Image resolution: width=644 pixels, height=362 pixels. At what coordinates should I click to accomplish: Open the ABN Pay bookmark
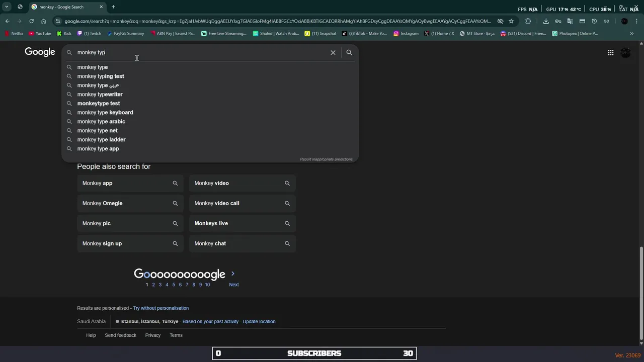click(173, 34)
